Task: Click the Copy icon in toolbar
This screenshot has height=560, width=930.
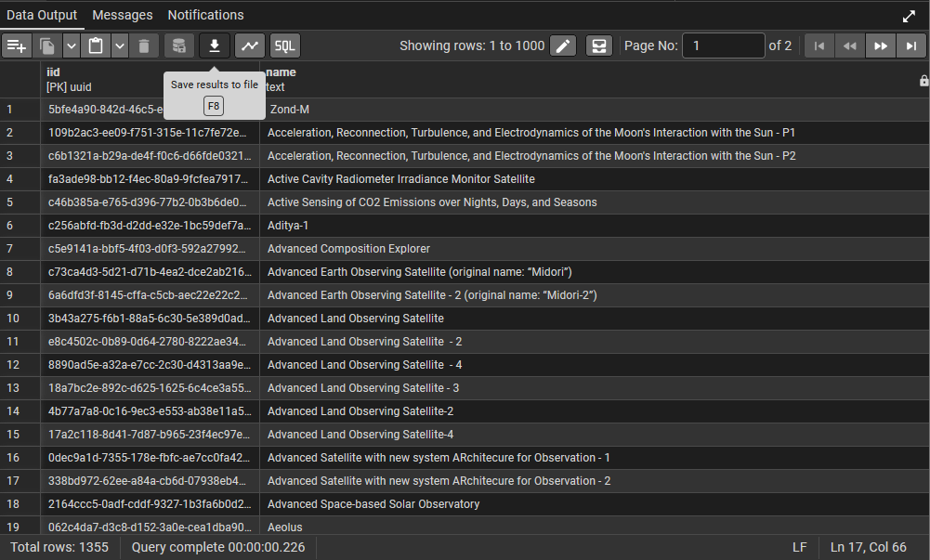Action: click(47, 46)
